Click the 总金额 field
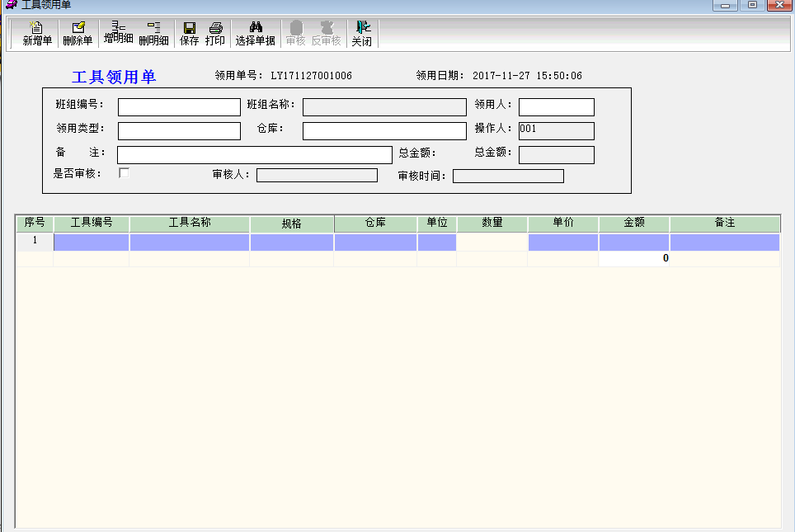The height and width of the screenshot is (532, 795). (556, 155)
